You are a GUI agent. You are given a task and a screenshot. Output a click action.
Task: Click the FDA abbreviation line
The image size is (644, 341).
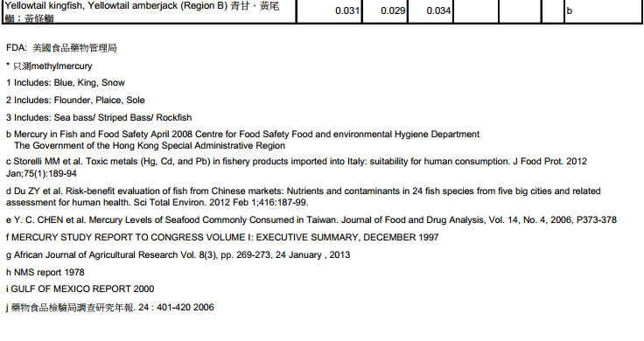pos(61,48)
